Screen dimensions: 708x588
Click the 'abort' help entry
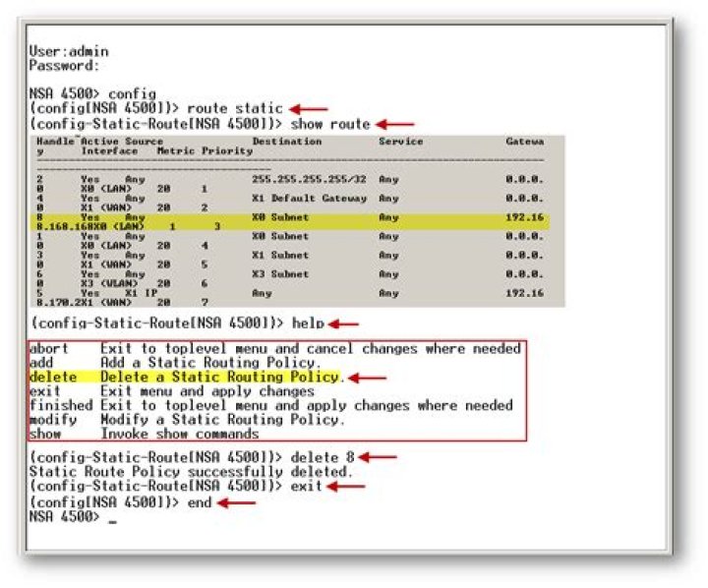click(49, 349)
